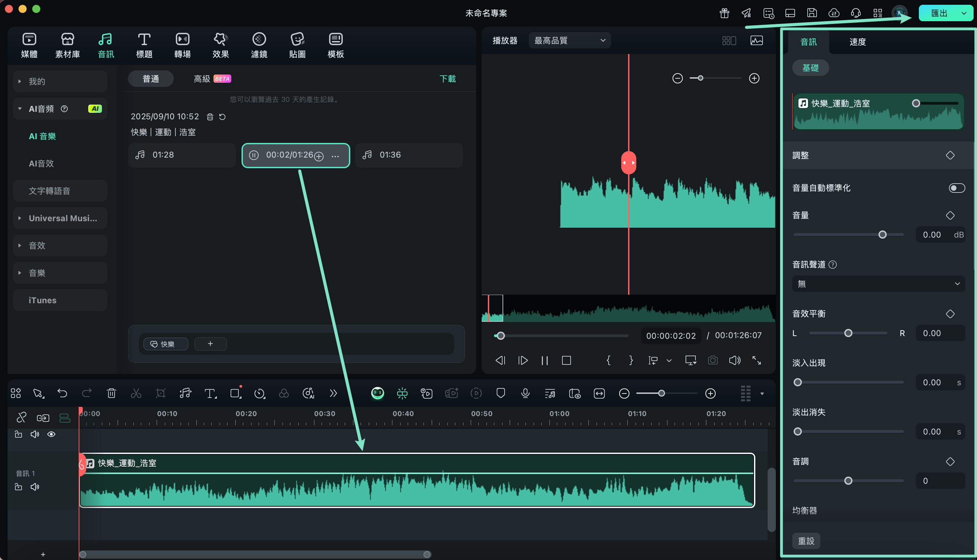The height and width of the screenshot is (560, 977).
Task: Open more options for playing track
Action: [335, 156]
